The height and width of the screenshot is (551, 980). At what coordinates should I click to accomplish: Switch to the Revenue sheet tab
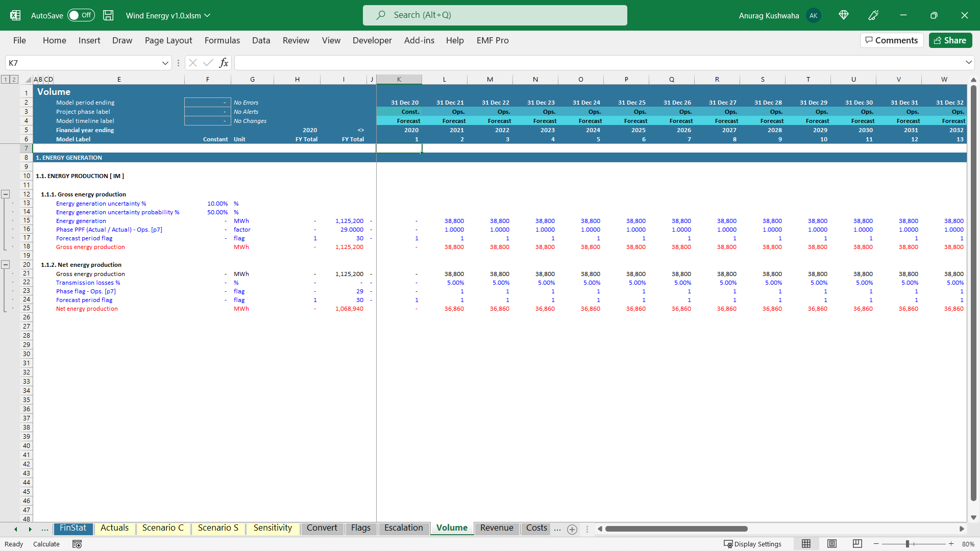point(497,528)
